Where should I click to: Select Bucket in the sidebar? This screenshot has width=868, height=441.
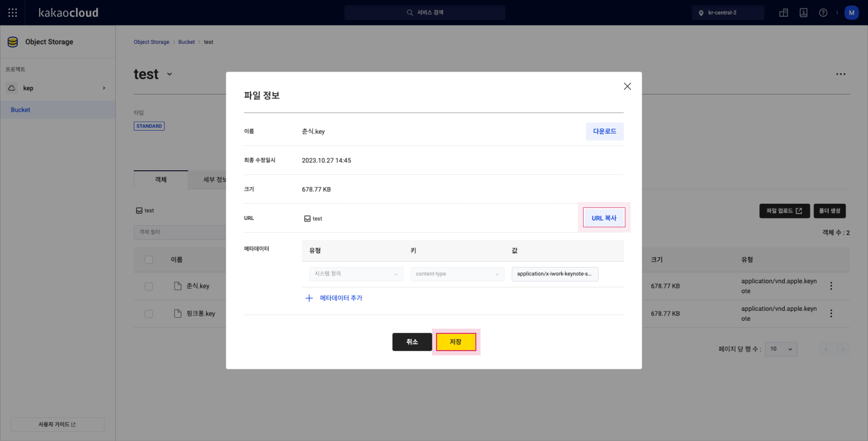(x=58, y=110)
